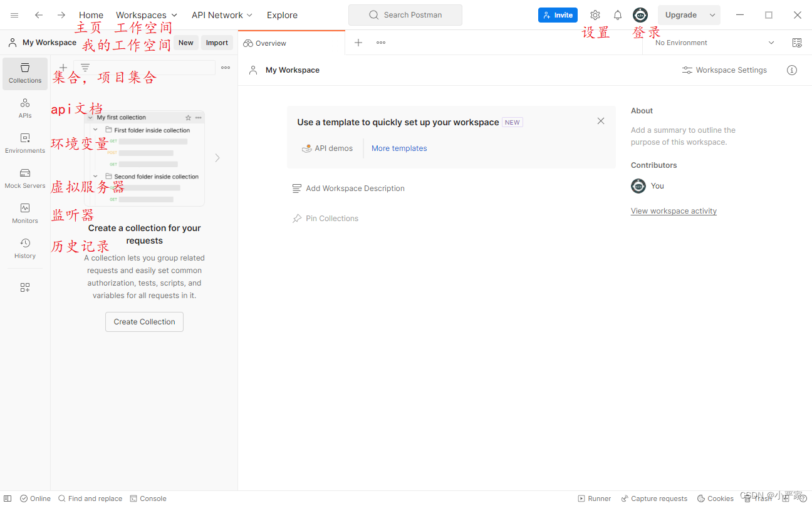Open the dropdown arrow beside Upgrade
The height and width of the screenshot is (506, 812).
coord(712,15)
